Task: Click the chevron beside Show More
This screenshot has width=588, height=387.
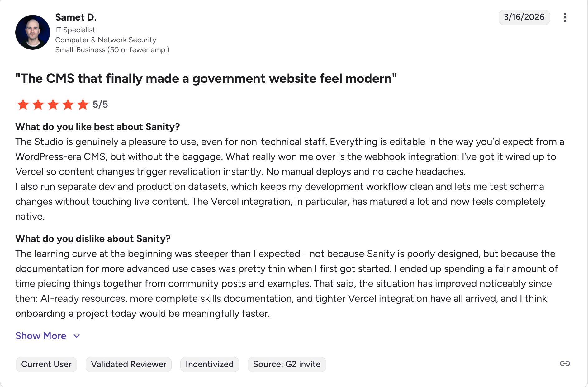Action: pos(77,336)
